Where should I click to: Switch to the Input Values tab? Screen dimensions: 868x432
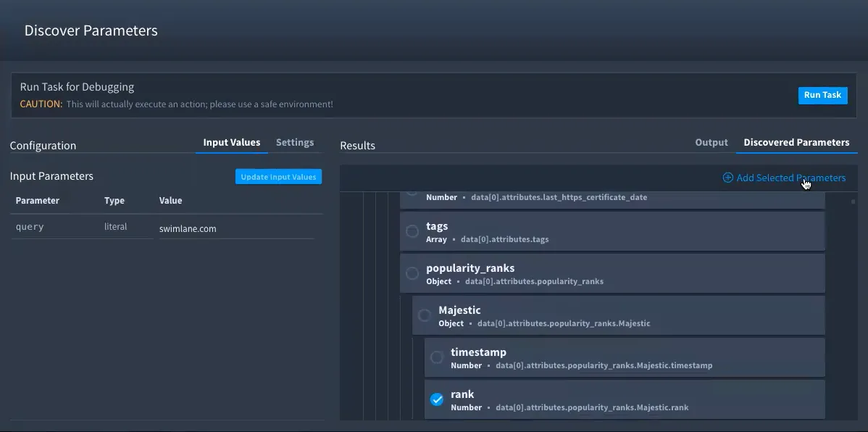point(231,142)
